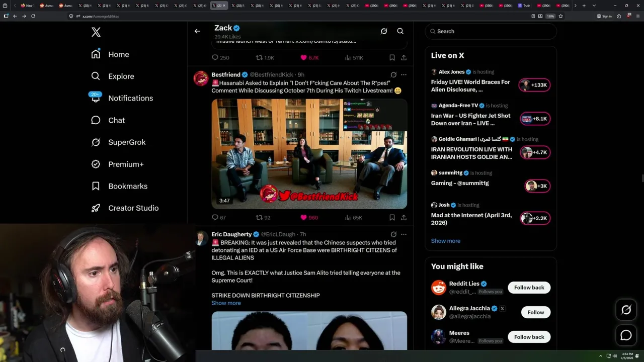
Task: Open the Bestfriend account name link
Action: [226, 74]
